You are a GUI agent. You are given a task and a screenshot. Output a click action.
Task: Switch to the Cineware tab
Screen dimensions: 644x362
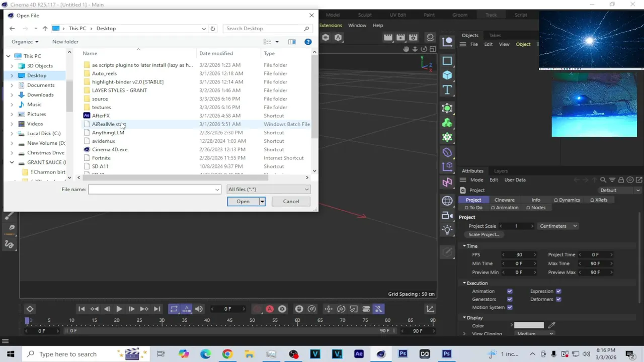click(x=504, y=200)
